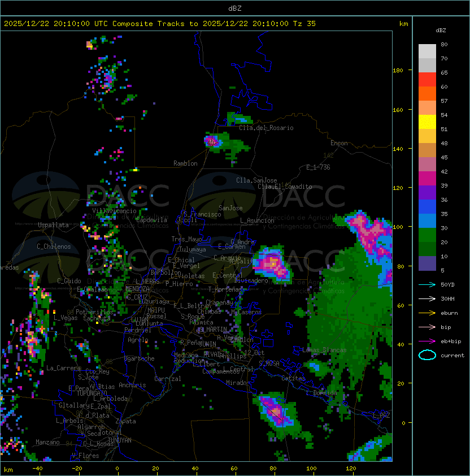Click the 'Agrelo' map label
This screenshot has height=476, width=470.
pos(138,340)
